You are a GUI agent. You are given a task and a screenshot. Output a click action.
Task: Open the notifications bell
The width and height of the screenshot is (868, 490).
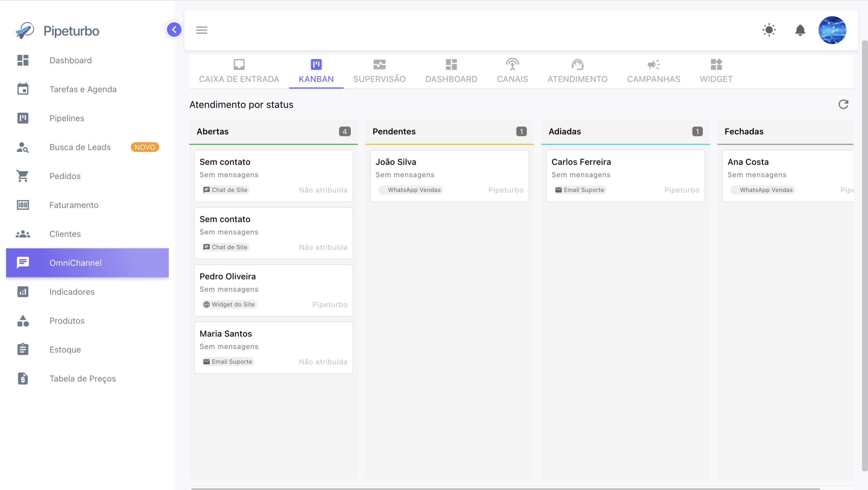click(x=800, y=30)
